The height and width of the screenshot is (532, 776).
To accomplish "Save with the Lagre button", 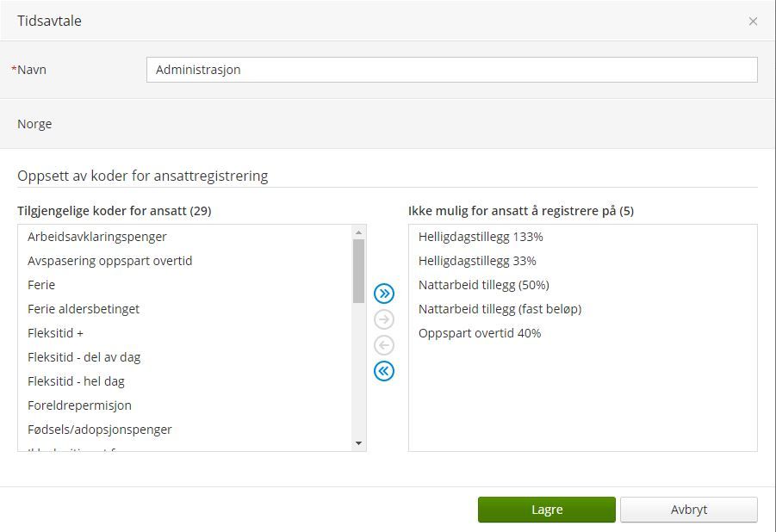I will coord(546,510).
